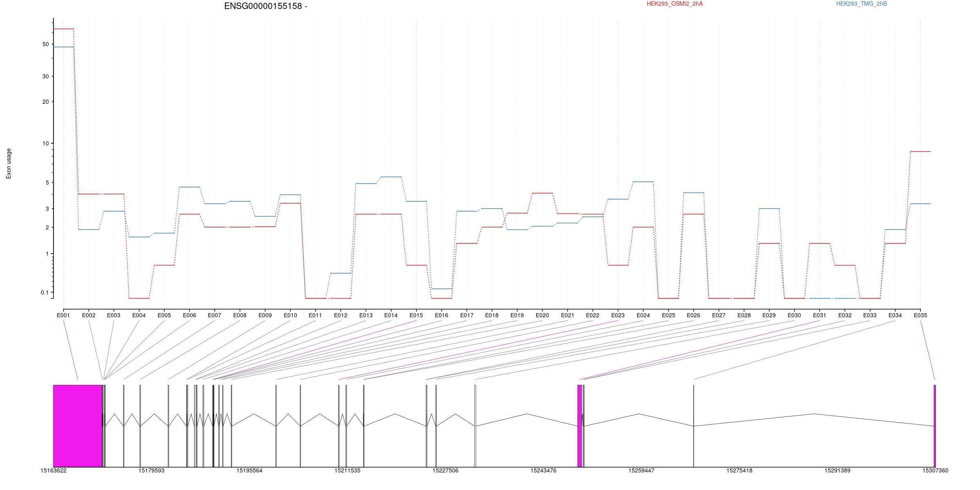This screenshot has height=490, width=980.
Task: Select the HEK293_TMG_2hB legend label
Action: (x=862, y=4)
